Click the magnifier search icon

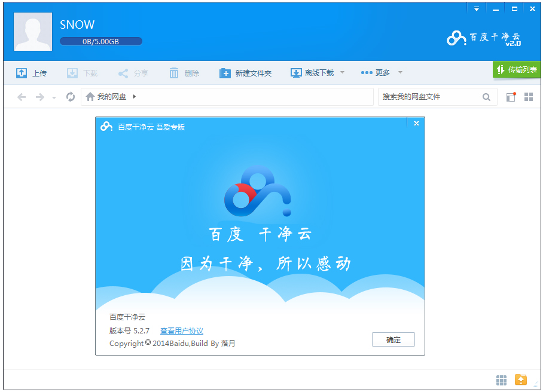pos(486,97)
